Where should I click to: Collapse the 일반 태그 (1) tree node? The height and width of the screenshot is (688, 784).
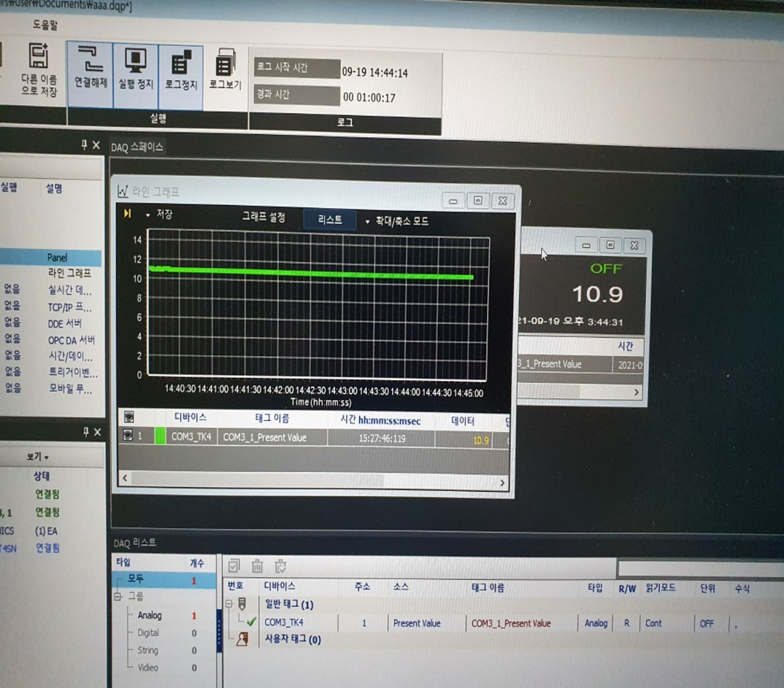[228, 604]
